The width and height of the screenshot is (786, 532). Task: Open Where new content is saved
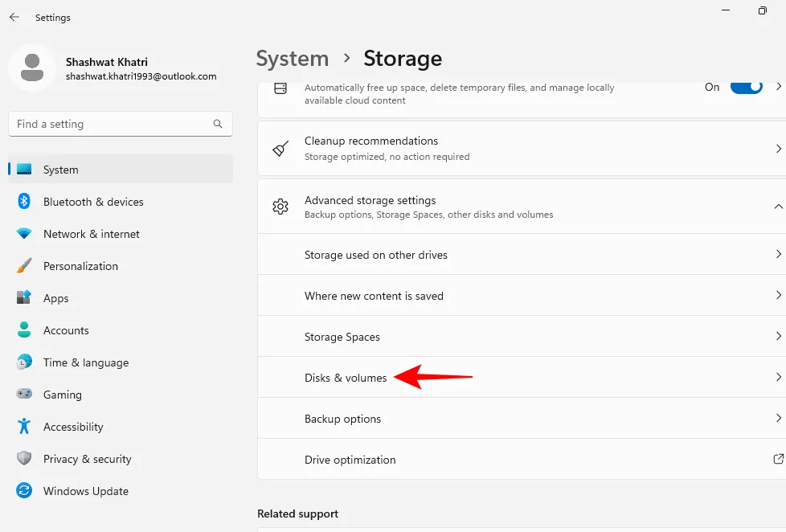pos(522,296)
